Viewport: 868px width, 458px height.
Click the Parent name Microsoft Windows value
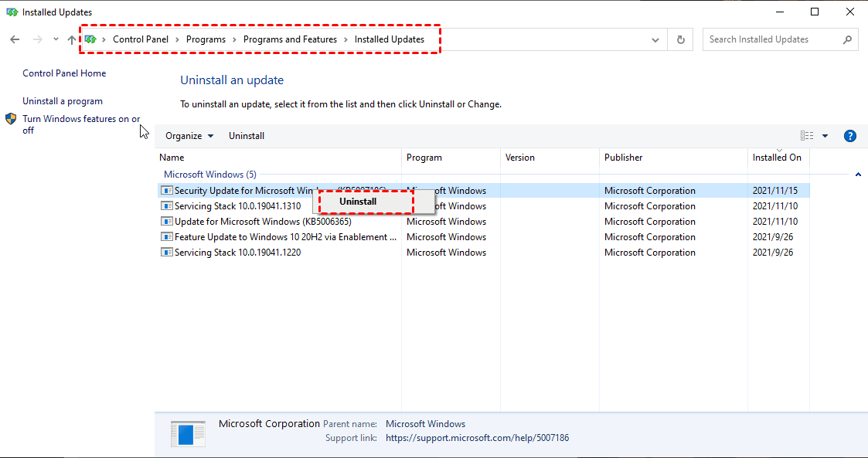[x=425, y=424]
